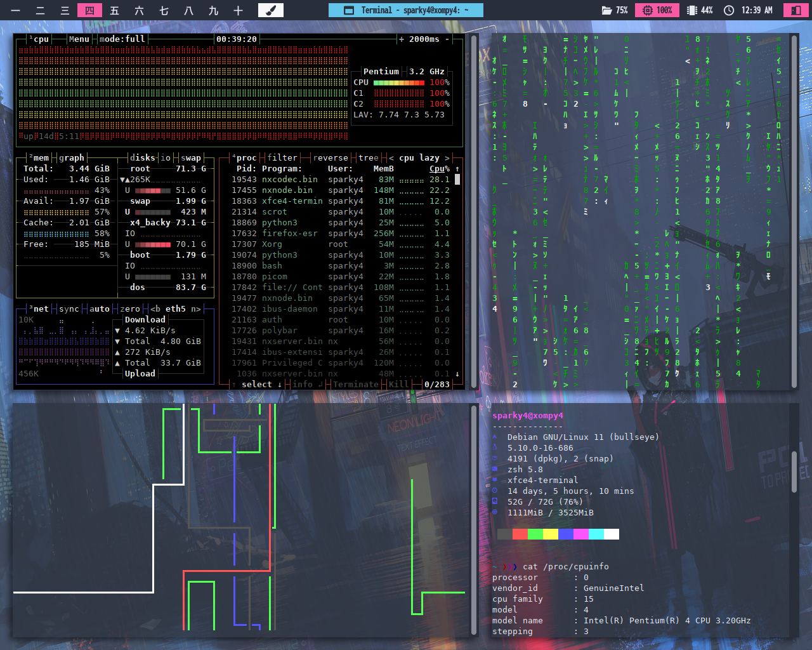Click the CPU chip icon showing 100%

click(x=647, y=10)
